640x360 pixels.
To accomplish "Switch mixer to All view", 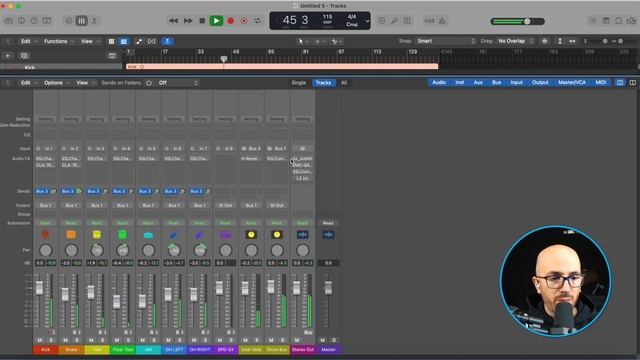I will click(344, 83).
